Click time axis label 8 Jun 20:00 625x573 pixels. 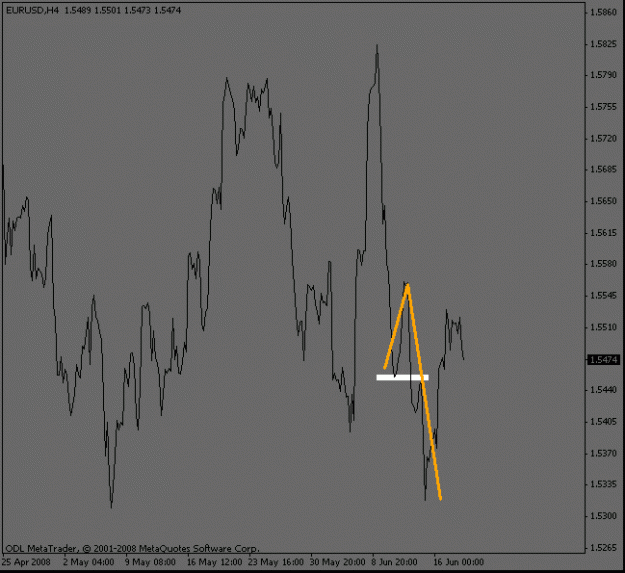[394, 563]
